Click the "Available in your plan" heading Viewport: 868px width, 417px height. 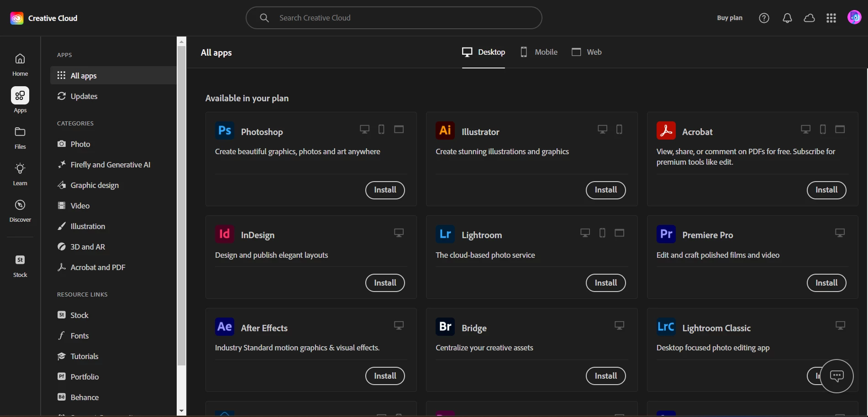click(x=247, y=98)
